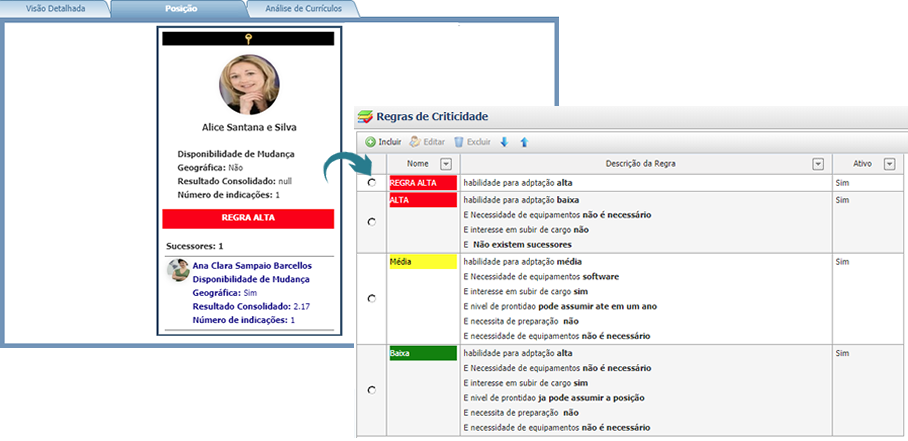The height and width of the screenshot is (441, 908).
Task: Click the green Incluir add icon
Action: [370, 143]
